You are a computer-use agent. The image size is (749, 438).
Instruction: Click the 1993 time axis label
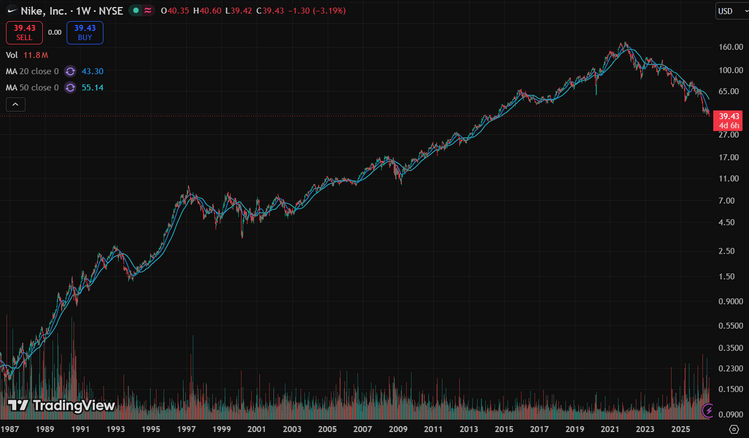click(116, 429)
